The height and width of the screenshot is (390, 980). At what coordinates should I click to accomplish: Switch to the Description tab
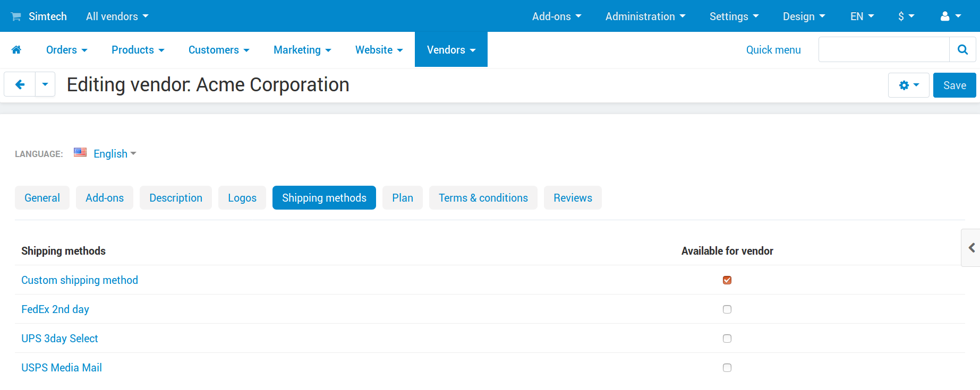click(176, 198)
